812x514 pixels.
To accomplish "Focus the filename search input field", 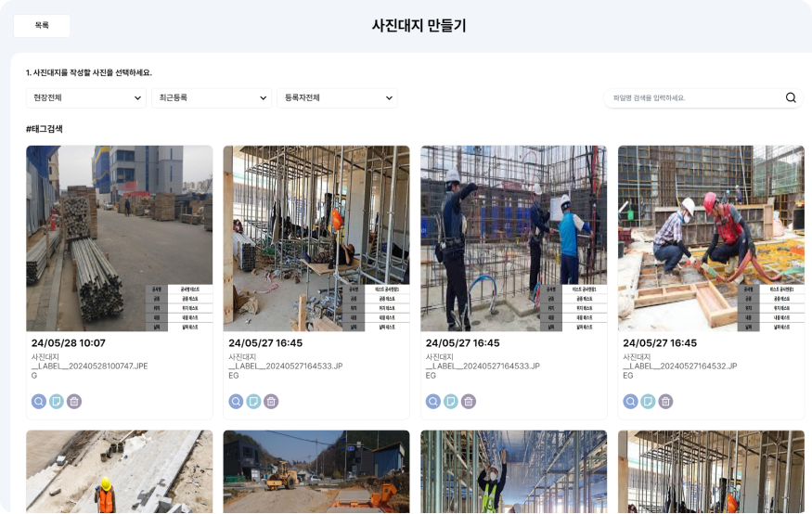I will point(694,97).
